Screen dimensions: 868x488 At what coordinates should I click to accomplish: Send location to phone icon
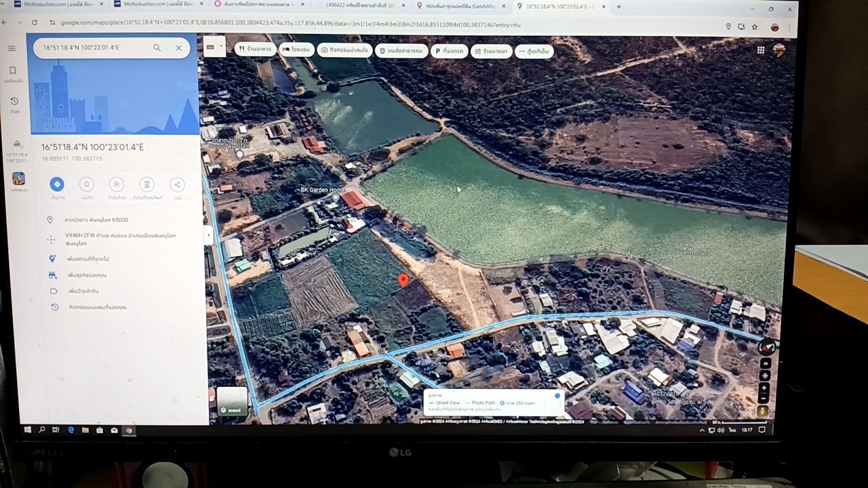[x=146, y=184]
